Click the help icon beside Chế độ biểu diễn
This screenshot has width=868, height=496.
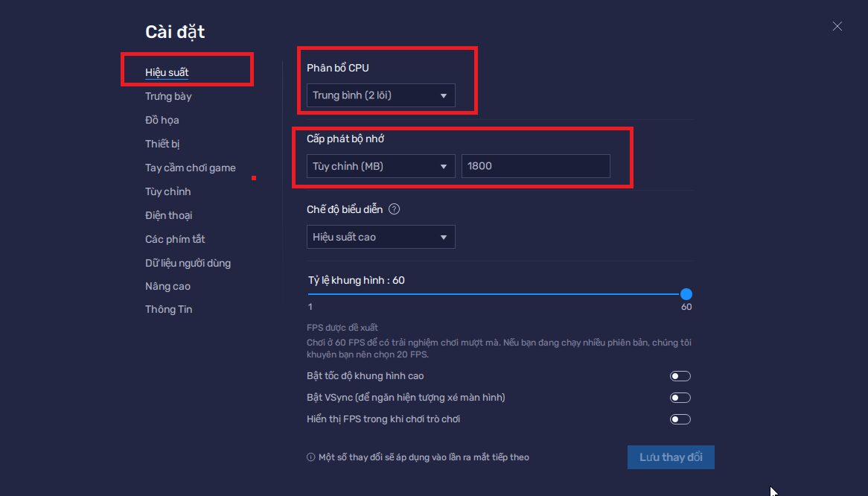click(x=395, y=209)
